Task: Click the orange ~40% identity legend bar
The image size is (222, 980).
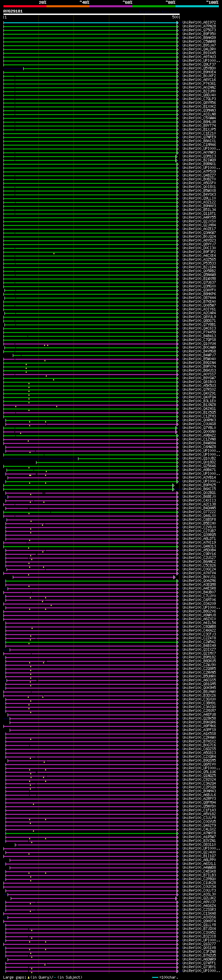Action: click(x=68, y=6)
